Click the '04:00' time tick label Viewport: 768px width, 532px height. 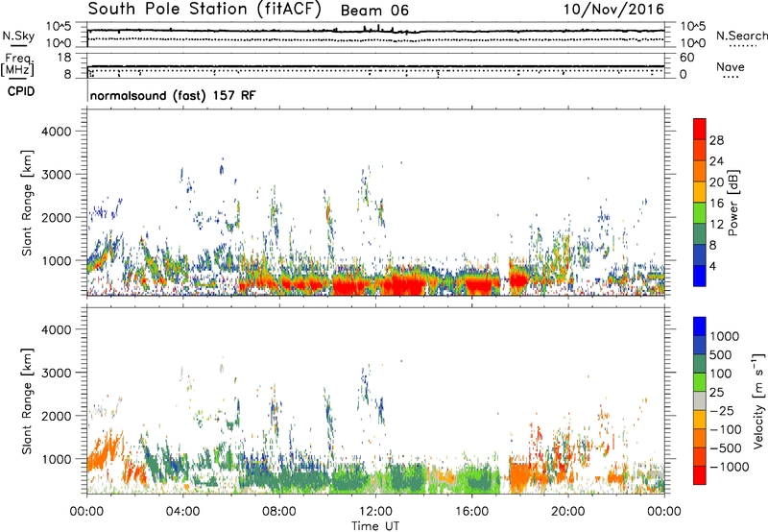(182, 512)
